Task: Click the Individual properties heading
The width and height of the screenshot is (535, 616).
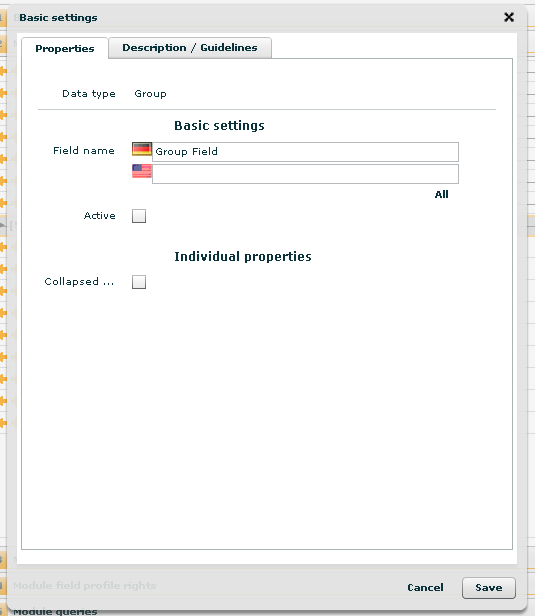Action: click(x=243, y=257)
